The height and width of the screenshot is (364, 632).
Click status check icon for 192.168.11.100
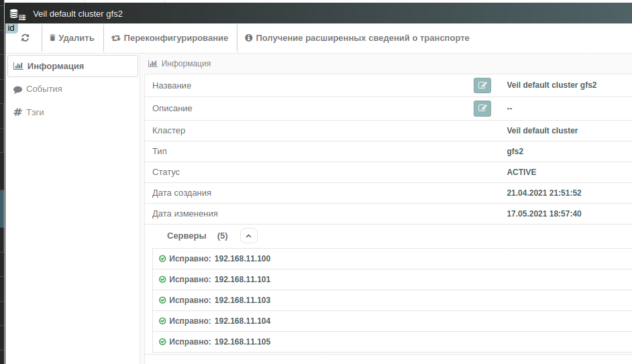162,259
